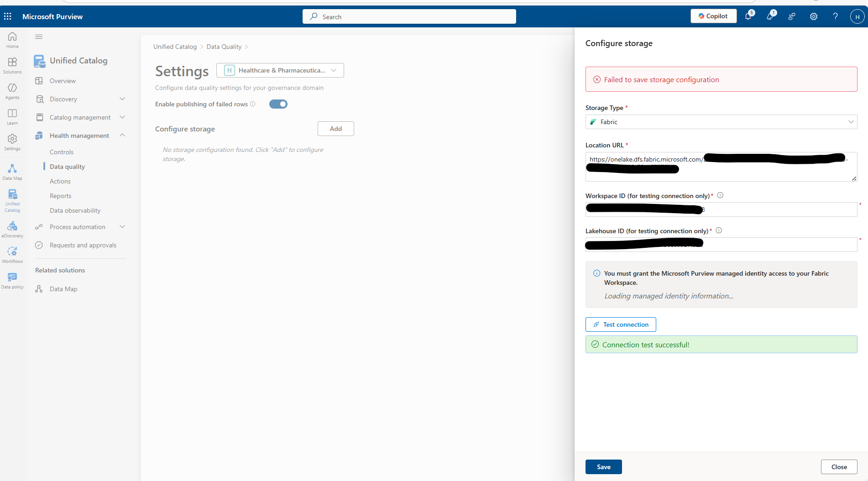Viewport: 868px width, 481px height.
Task: Open Settings in left rail
Action: point(12,142)
